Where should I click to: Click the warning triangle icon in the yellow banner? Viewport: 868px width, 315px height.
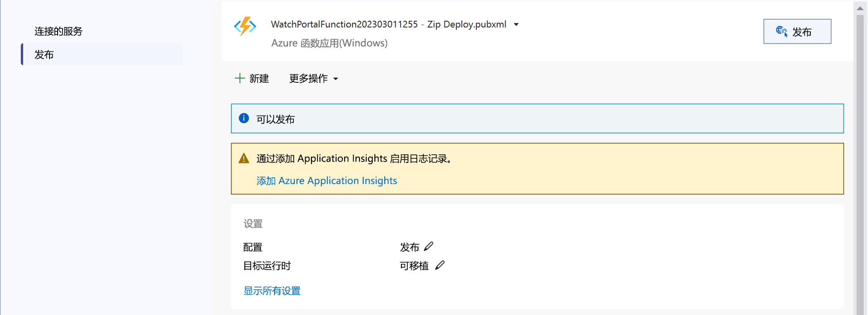point(244,158)
